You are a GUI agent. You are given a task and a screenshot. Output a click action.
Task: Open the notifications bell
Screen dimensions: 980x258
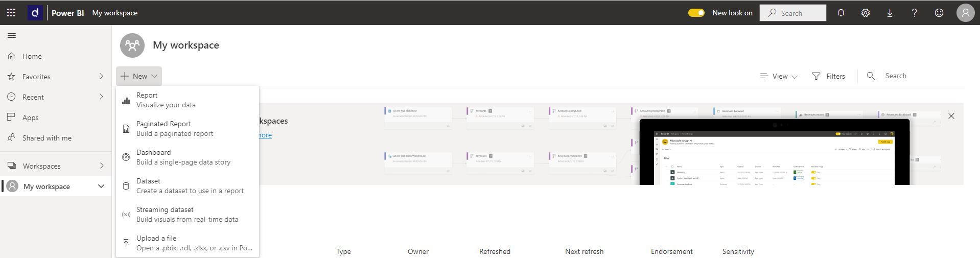[x=841, y=13]
